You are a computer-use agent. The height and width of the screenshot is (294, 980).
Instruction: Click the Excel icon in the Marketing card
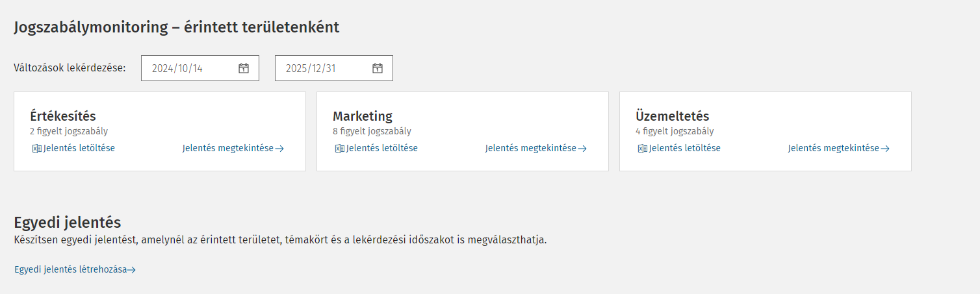pos(339,149)
